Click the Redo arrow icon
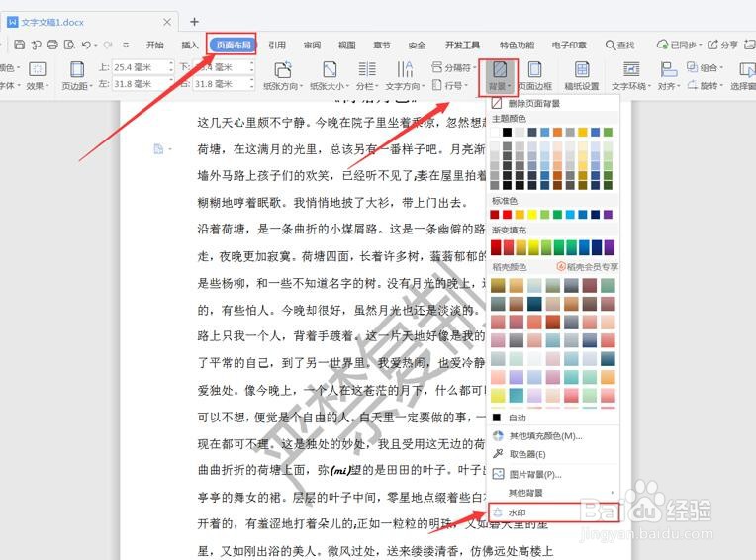The image size is (756, 560). click(x=107, y=45)
